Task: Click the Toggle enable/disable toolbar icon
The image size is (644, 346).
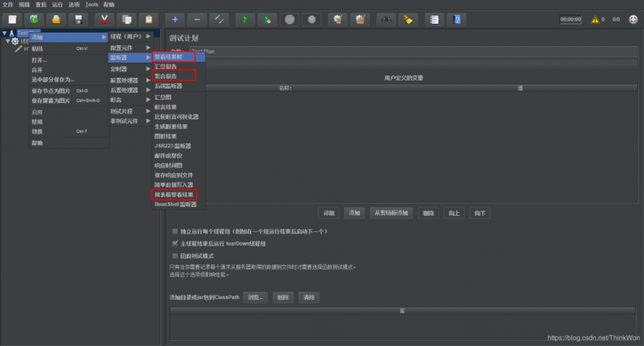Action: 219,19
